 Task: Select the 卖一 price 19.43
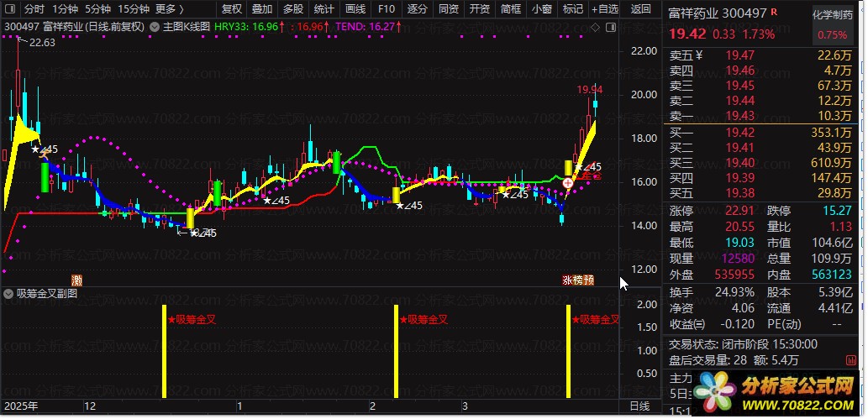[740, 116]
